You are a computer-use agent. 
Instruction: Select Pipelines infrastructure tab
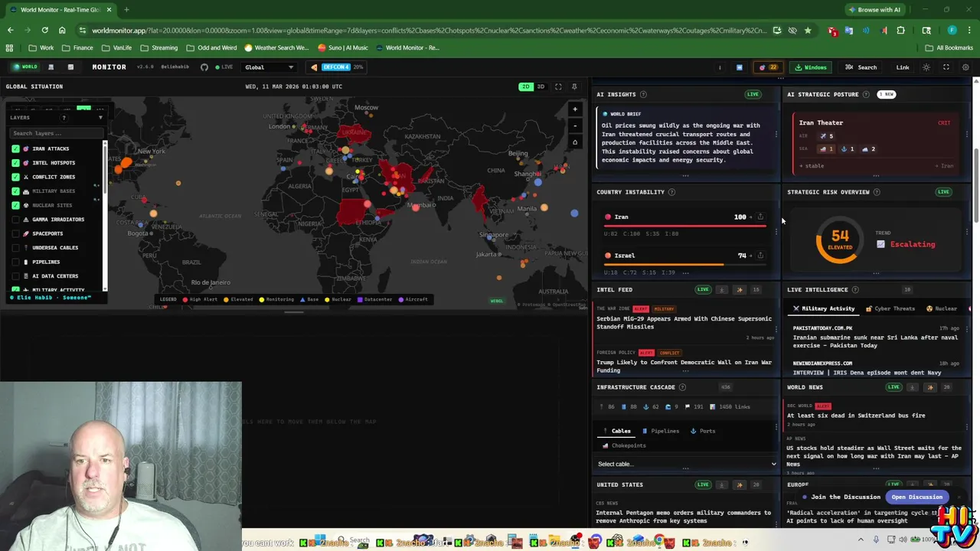click(x=661, y=431)
